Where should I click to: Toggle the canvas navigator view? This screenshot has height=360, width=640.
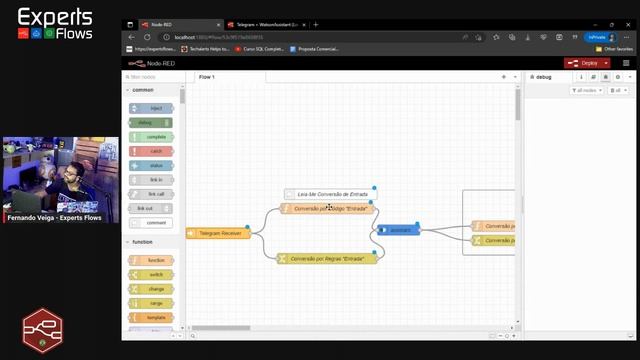(x=492, y=336)
